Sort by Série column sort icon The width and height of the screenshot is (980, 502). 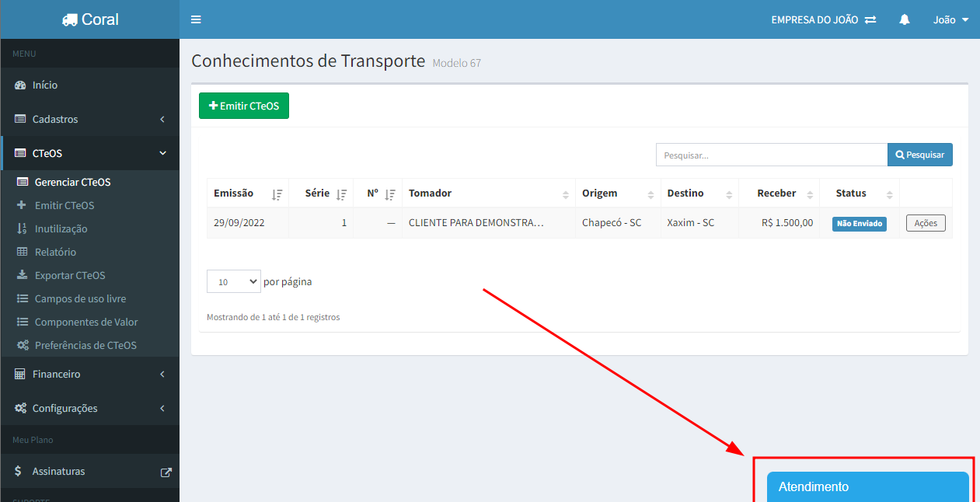click(341, 194)
